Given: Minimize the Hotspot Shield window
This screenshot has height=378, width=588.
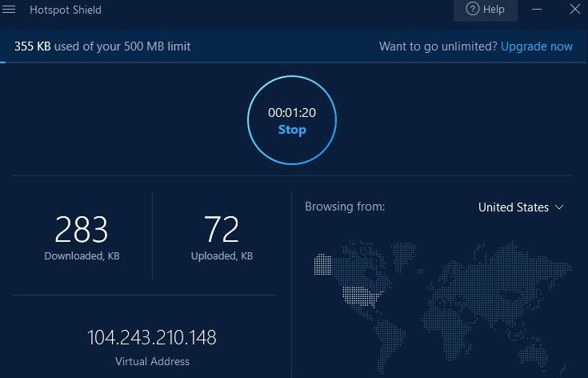Looking at the screenshot, I should pos(537,10).
